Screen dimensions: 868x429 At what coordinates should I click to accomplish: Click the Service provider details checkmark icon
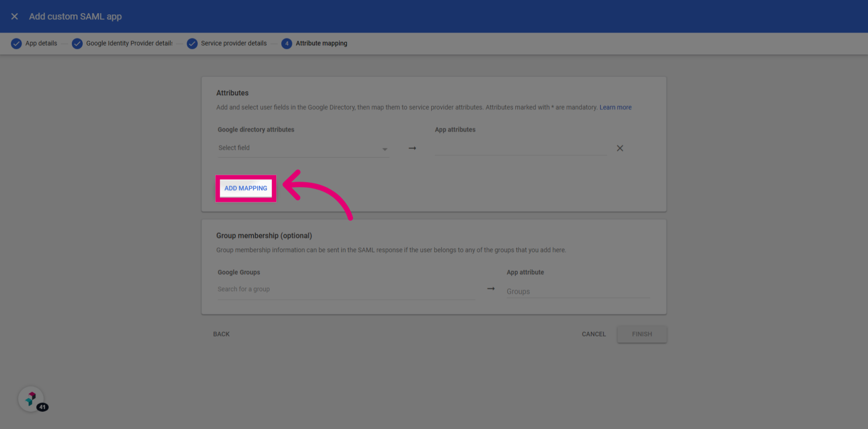192,43
